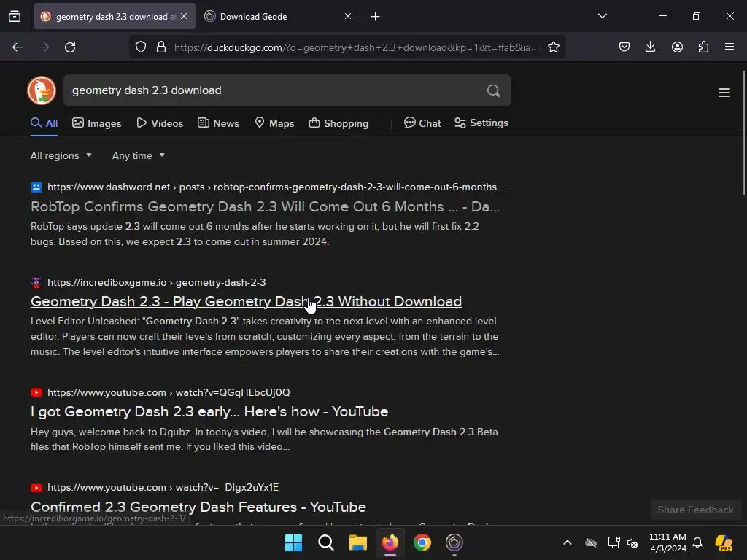Bookmark this page with star icon
The height and width of the screenshot is (560, 747).
click(553, 47)
